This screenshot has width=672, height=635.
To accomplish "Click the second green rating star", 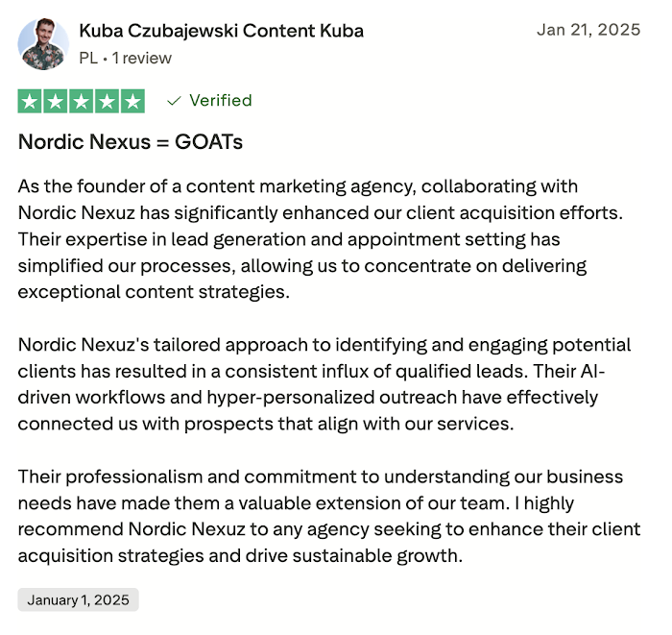I will tap(56, 101).
